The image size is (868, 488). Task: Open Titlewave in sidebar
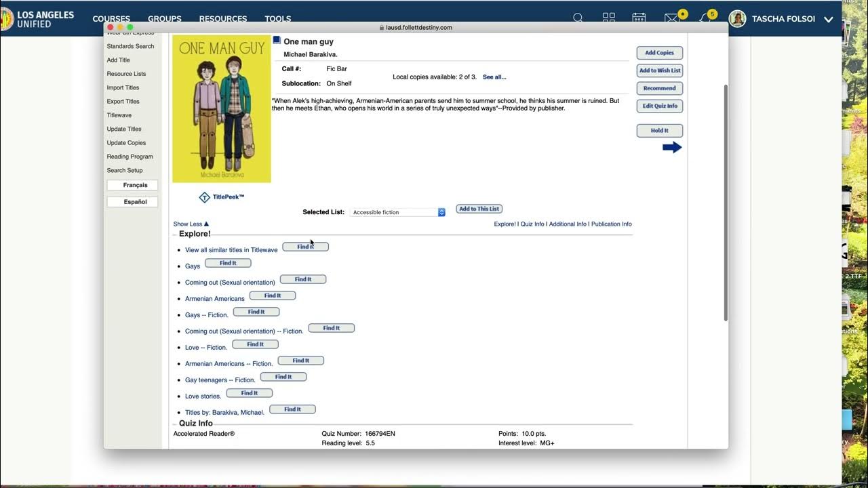(119, 115)
